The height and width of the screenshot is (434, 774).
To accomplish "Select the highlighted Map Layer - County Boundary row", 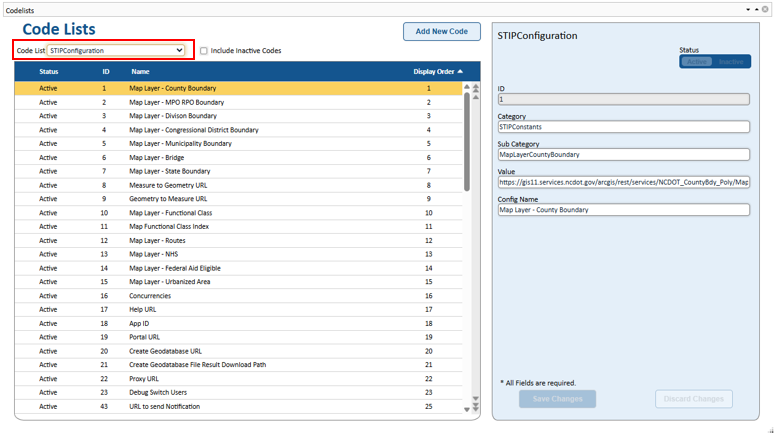I will 238,88.
